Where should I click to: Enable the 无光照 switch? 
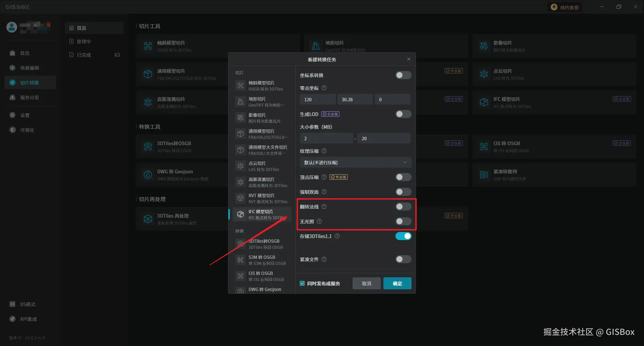tap(403, 222)
